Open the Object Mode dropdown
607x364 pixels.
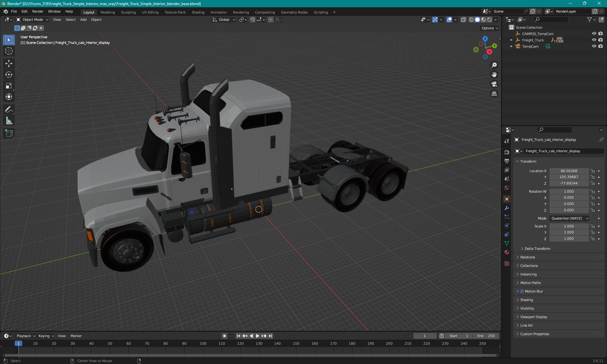tap(32, 20)
